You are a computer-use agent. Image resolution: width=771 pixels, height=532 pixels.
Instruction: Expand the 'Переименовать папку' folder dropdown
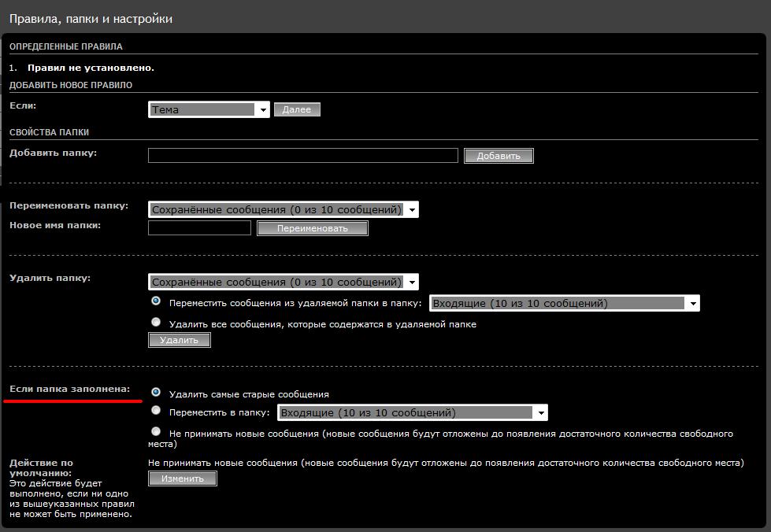tap(284, 210)
